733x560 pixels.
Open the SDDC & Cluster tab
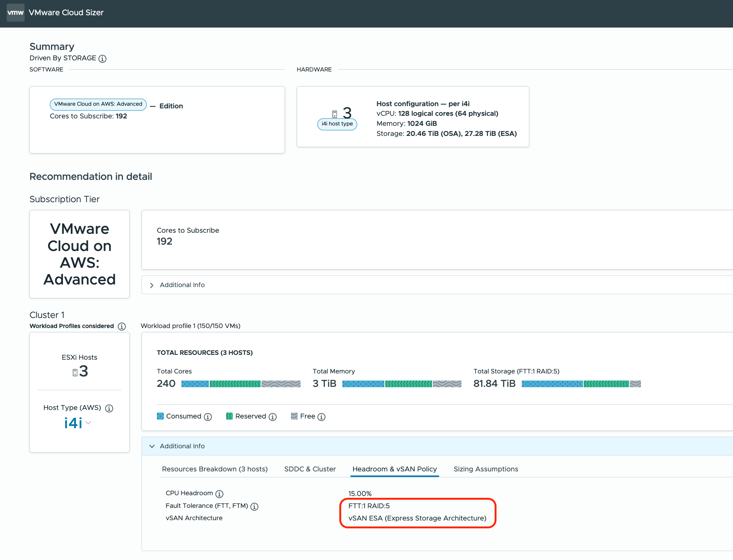pos(310,469)
